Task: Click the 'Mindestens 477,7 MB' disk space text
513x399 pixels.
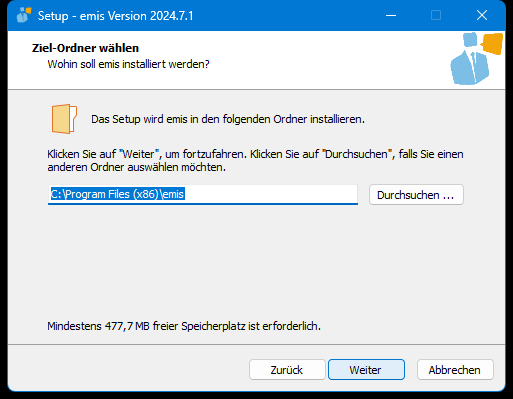Action: 184,326
